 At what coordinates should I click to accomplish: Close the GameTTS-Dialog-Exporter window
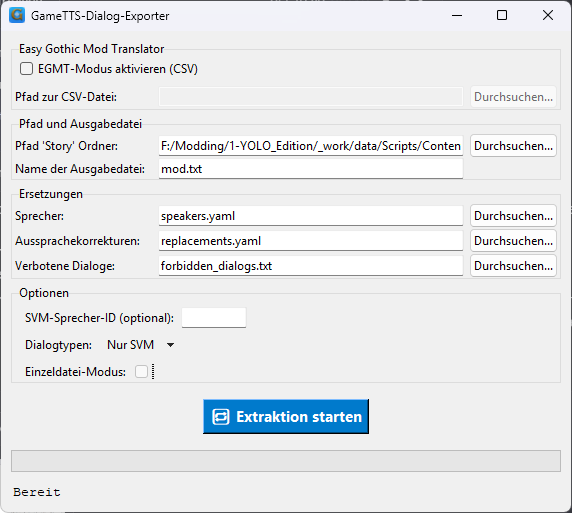click(x=548, y=15)
